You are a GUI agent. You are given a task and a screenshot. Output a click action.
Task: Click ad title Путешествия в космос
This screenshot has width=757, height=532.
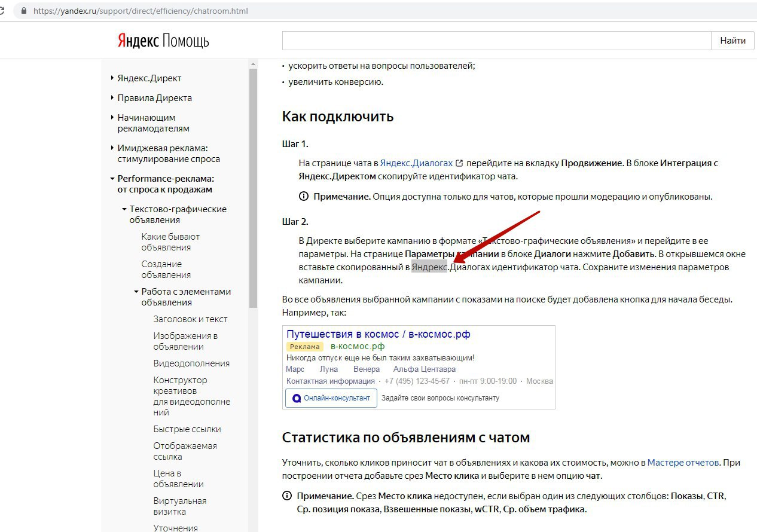378,334
